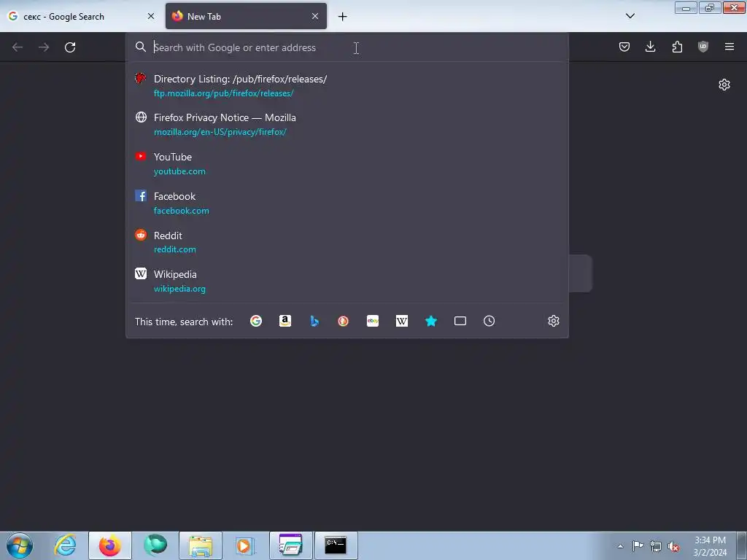Screen dimensions: 747x560
Task: Open the network tray icon
Action: pos(656,546)
